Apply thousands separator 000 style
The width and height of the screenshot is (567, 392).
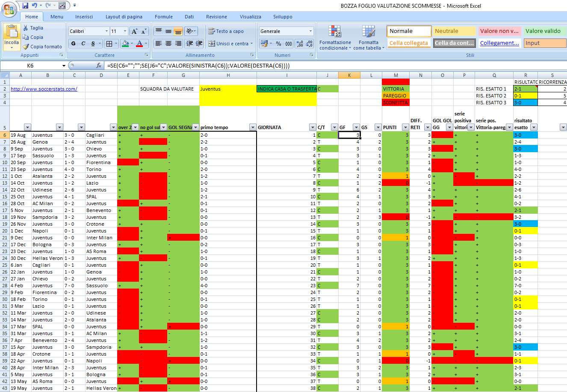(x=289, y=44)
